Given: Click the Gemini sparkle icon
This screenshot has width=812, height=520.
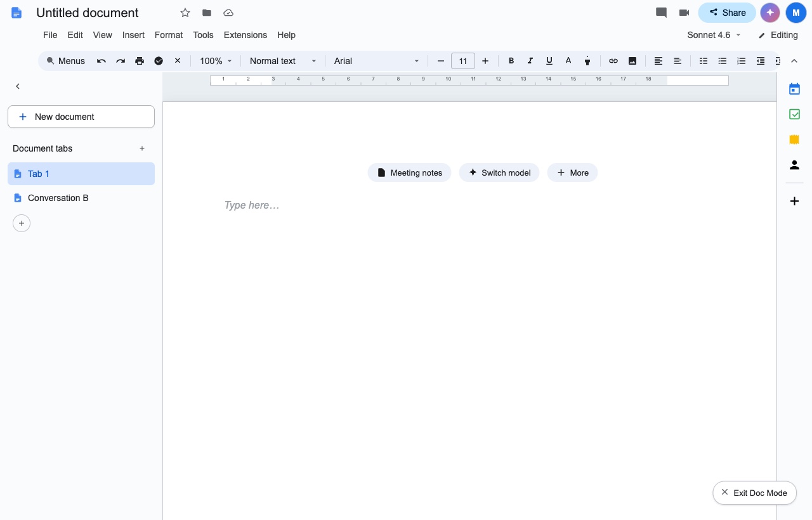Looking at the screenshot, I should (x=769, y=13).
